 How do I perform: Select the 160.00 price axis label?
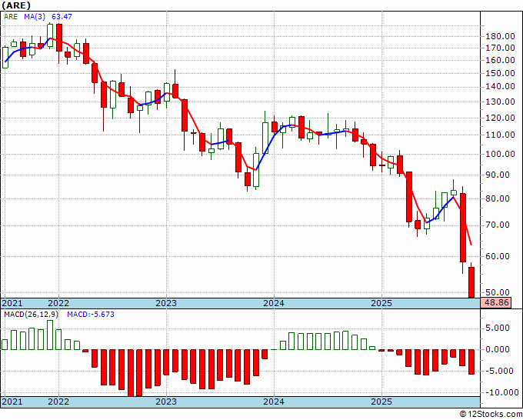point(501,60)
